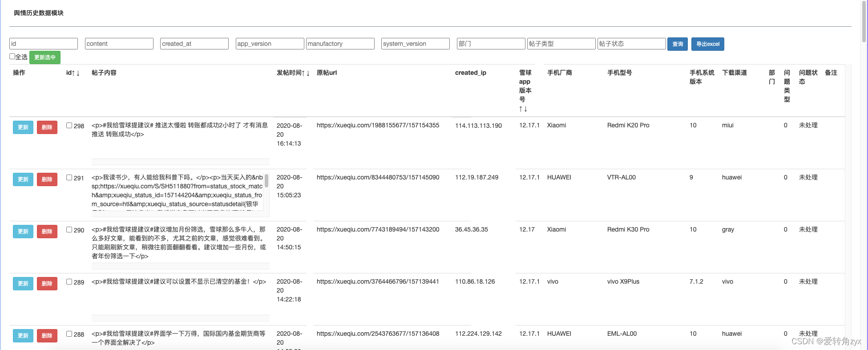Click the manufactory filter field

click(x=340, y=44)
